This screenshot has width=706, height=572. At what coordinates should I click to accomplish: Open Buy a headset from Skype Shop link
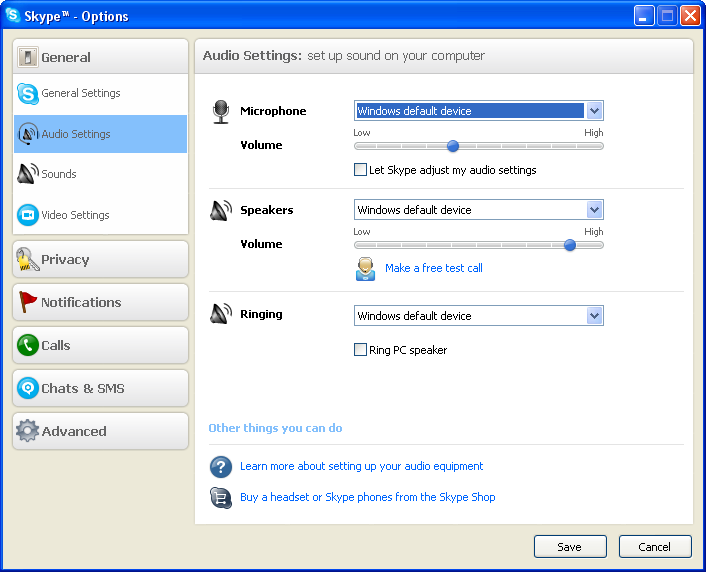[x=367, y=497]
